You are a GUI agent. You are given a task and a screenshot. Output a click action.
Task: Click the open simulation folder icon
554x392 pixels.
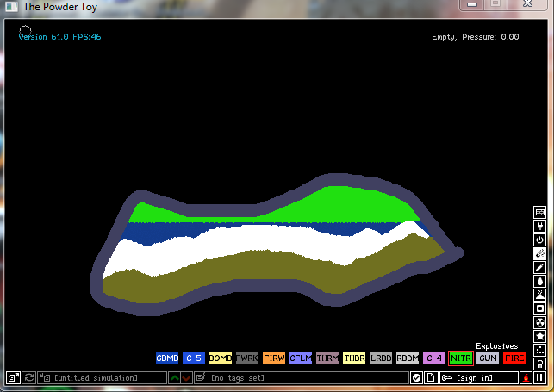[x=14, y=378]
